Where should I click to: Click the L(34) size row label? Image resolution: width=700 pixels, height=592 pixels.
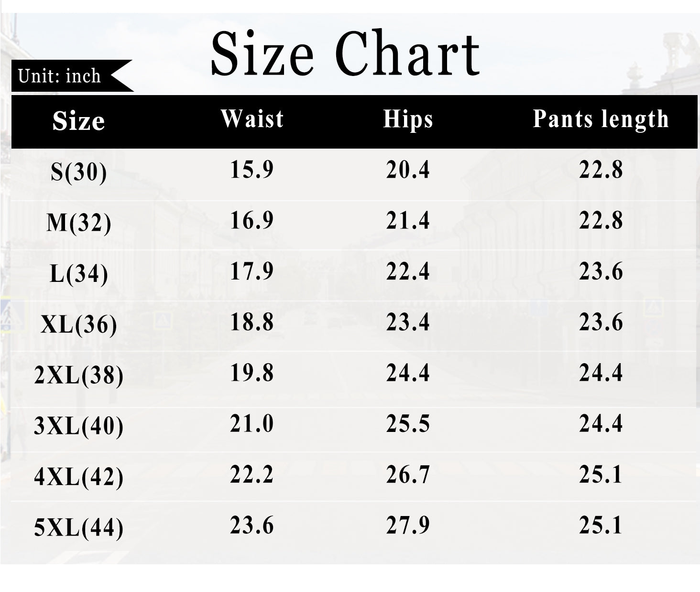coord(78,274)
